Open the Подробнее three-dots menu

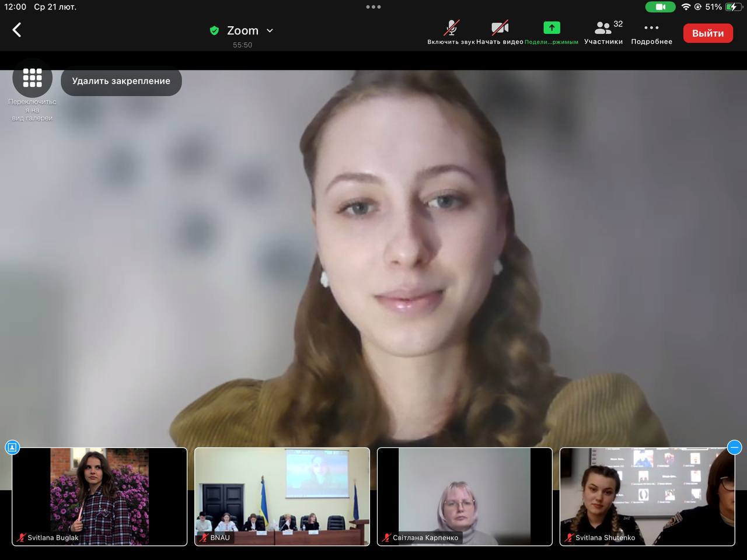(651, 32)
